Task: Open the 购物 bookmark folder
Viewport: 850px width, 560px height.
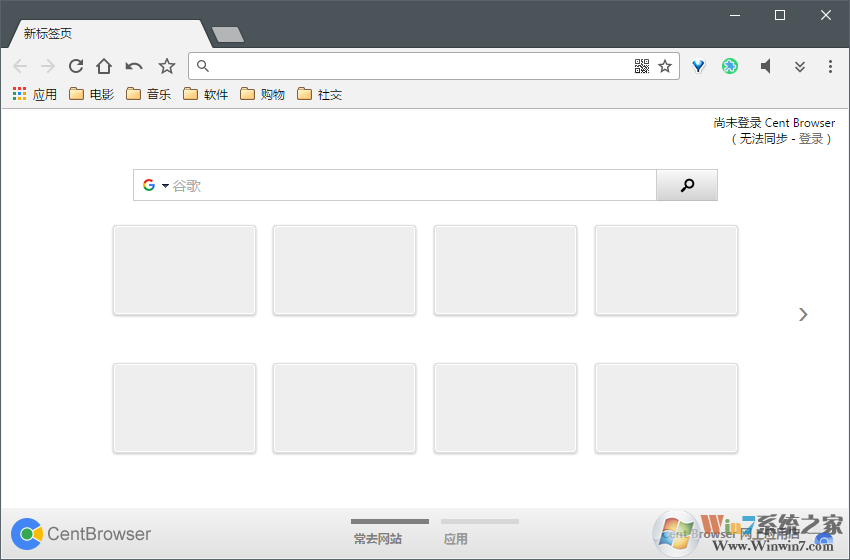Action: coord(262,94)
